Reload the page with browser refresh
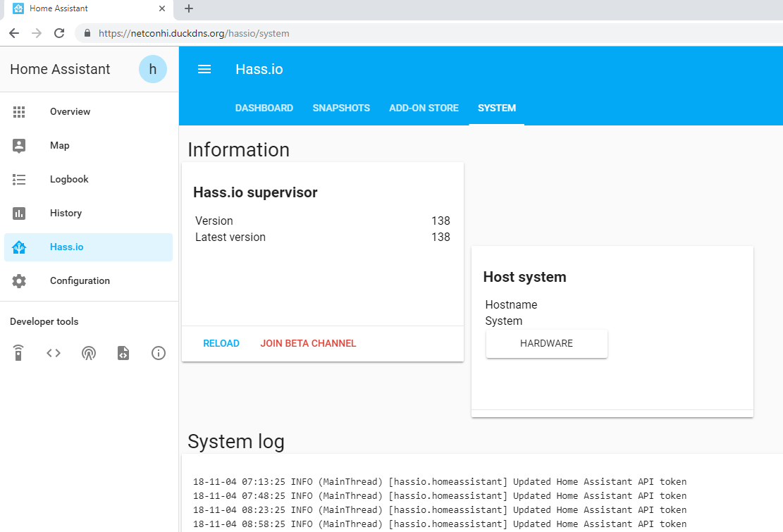The image size is (783, 532). point(59,33)
